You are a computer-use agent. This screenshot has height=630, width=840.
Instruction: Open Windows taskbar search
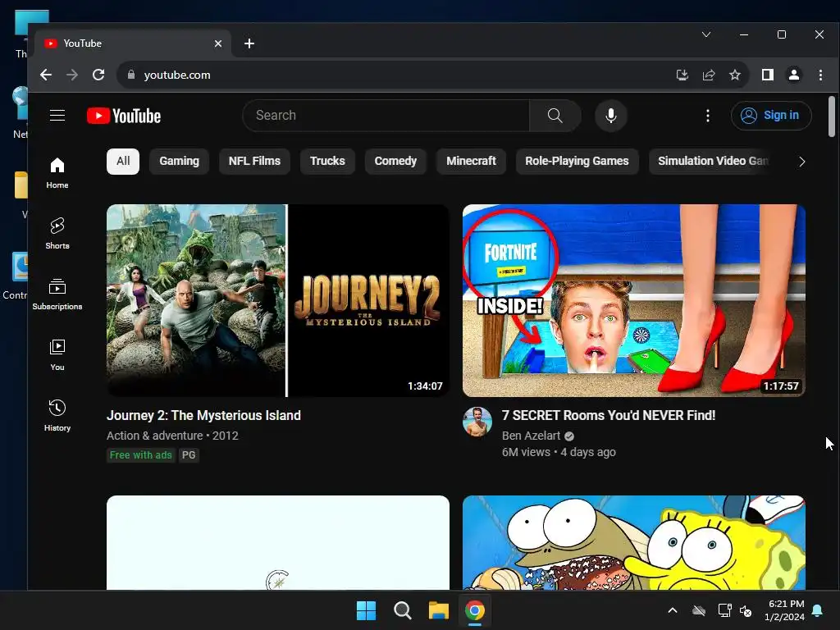click(x=402, y=610)
